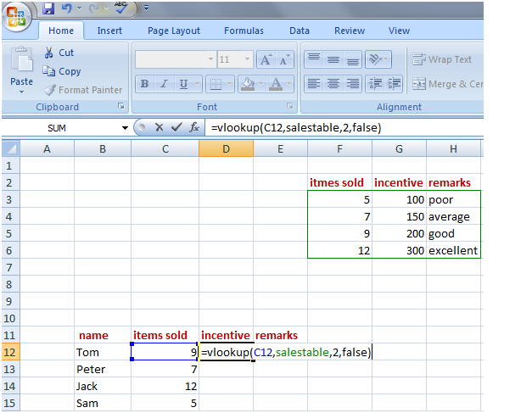Toggle italic formatting

165,84
